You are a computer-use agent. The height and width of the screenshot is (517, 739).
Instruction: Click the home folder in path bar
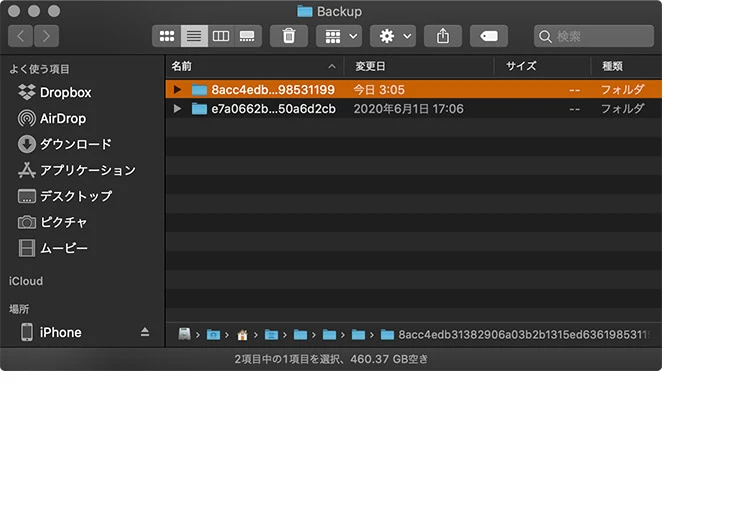click(241, 334)
